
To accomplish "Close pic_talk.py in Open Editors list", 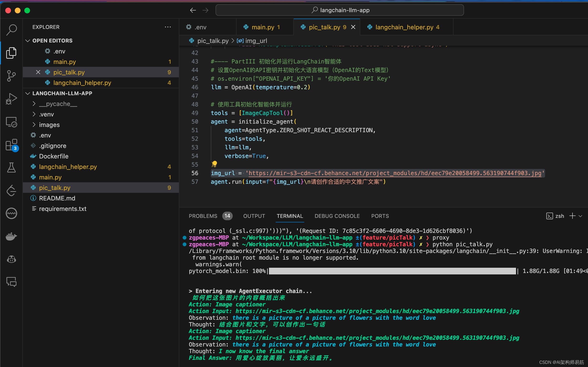I will (x=38, y=72).
